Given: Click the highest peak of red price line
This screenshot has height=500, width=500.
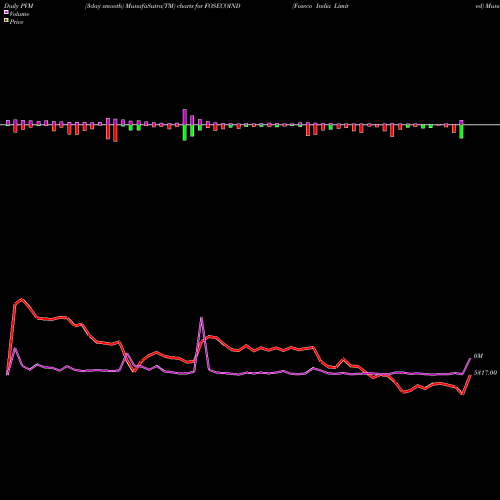Looking at the screenshot, I should pos(22,299).
